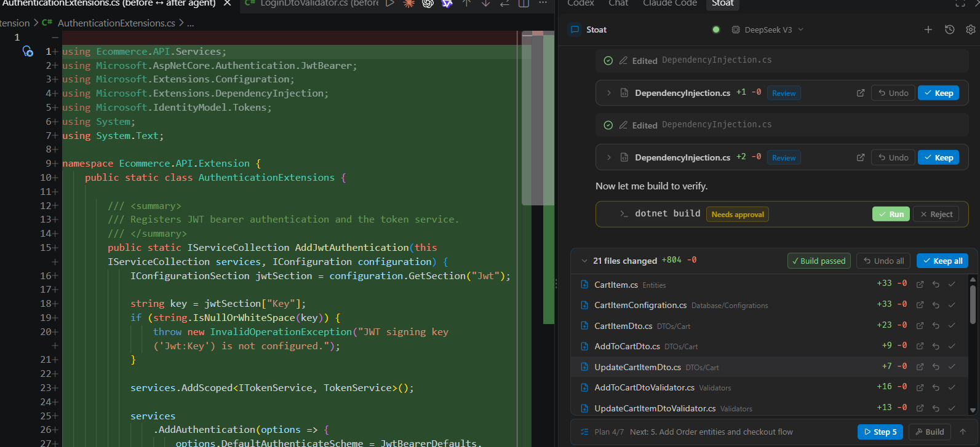Undo changes for CartItemConfigration.cs
Viewport: 980px width, 447px height.
coord(936,305)
